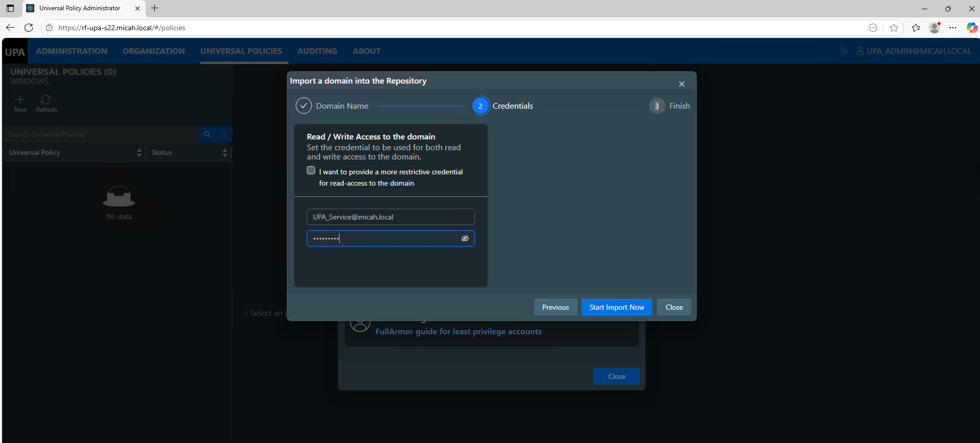Sort by the Status column arrows
The image size is (980, 443).
[x=224, y=153]
